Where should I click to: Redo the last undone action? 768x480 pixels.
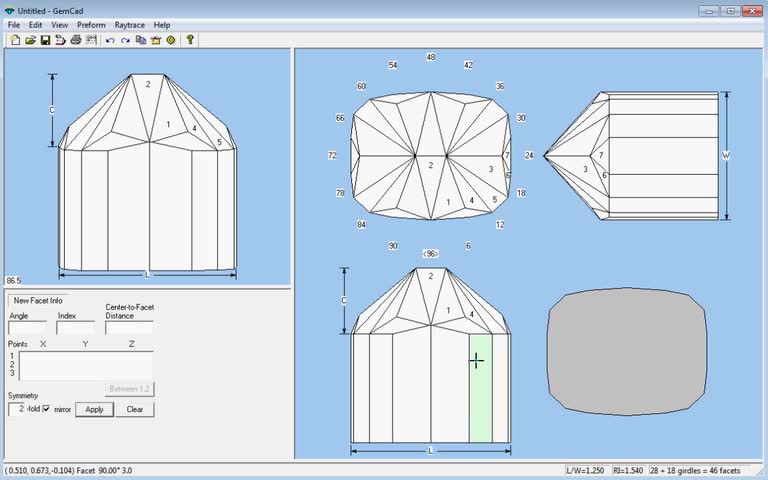point(125,40)
